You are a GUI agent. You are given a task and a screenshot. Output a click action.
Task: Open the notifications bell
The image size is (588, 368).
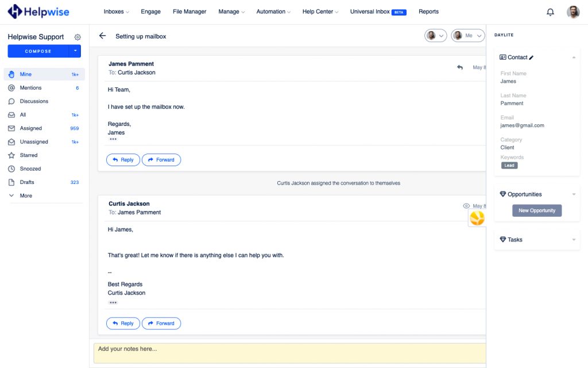(x=550, y=12)
